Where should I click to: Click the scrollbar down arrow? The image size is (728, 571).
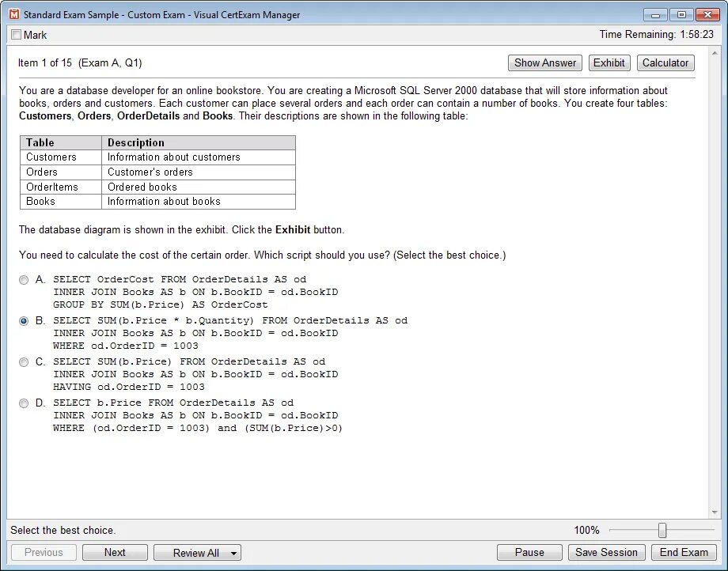click(x=715, y=512)
